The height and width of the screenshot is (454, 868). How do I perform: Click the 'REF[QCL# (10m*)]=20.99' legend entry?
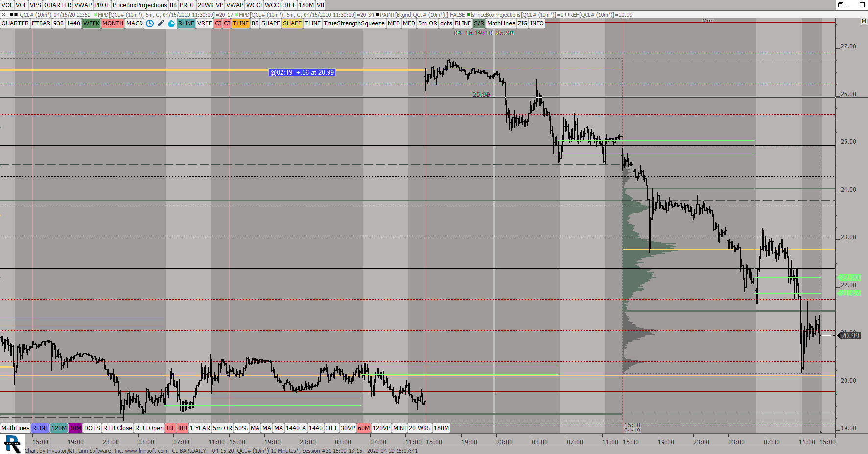click(599, 15)
